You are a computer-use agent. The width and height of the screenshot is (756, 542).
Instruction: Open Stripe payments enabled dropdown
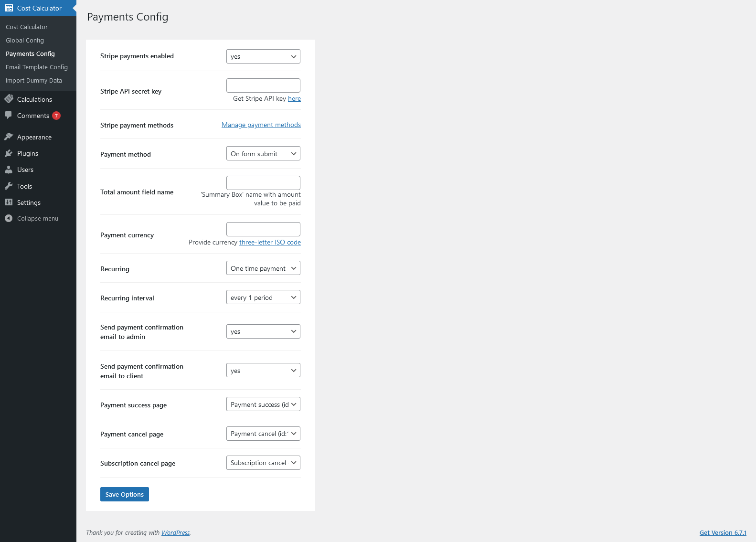coord(263,56)
